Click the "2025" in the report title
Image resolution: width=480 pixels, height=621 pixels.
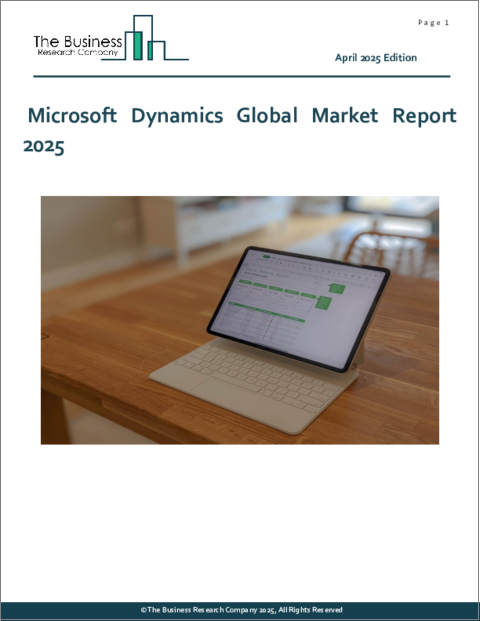tap(44, 146)
